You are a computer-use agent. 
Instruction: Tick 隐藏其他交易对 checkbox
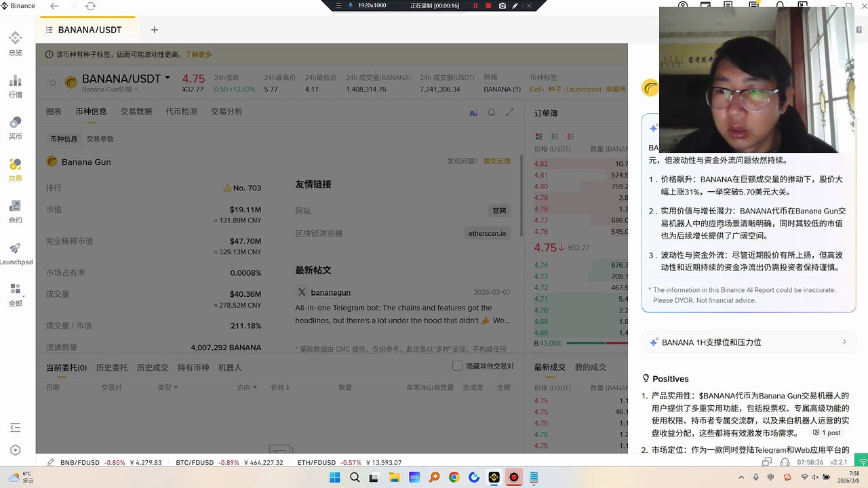click(x=458, y=366)
